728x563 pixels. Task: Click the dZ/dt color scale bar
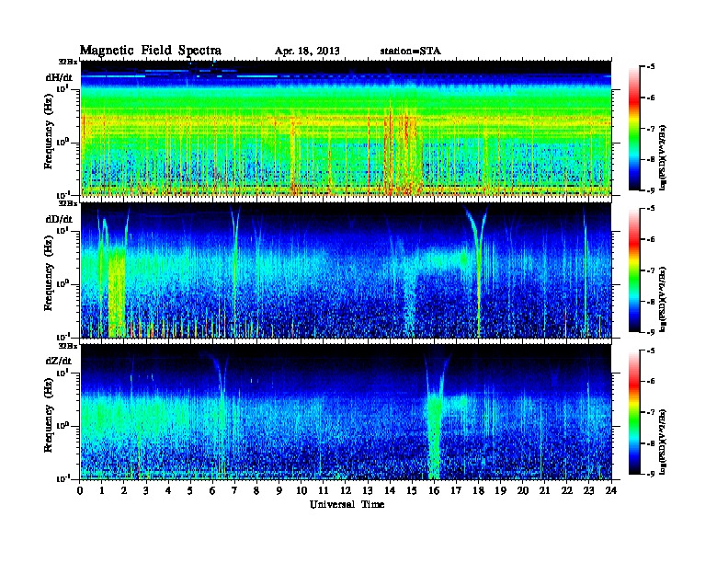click(633, 412)
